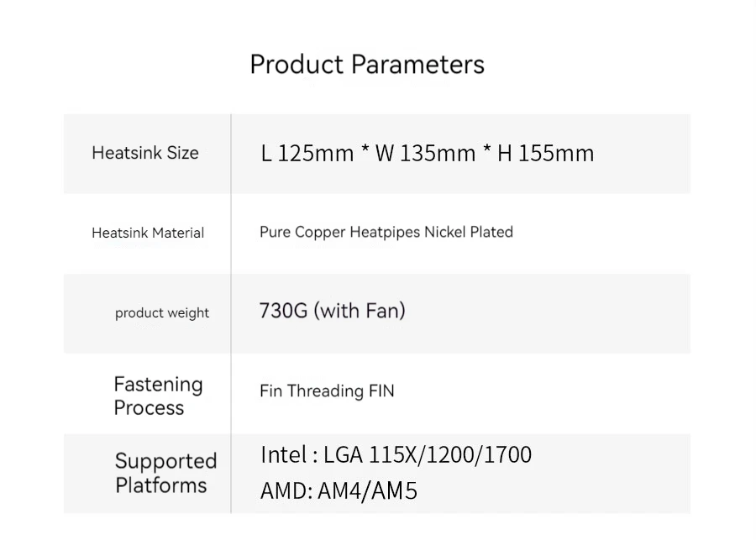Select the Fastening Process label

(x=158, y=396)
